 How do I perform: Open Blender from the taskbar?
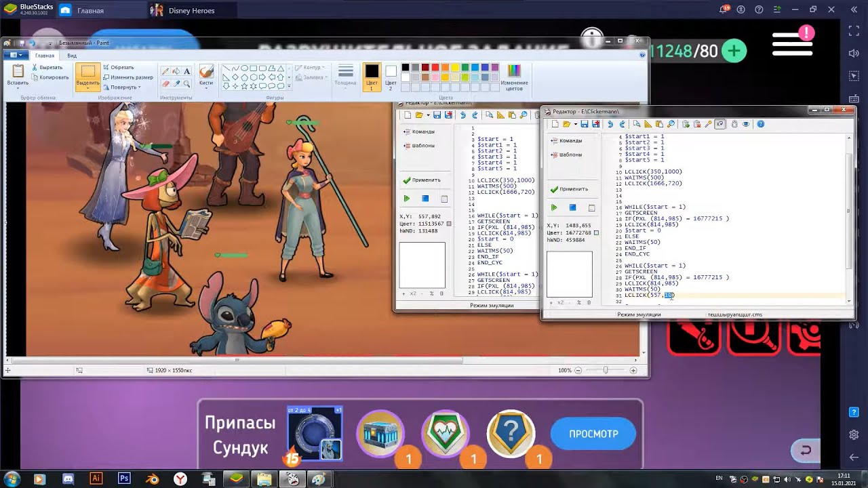[x=153, y=479]
